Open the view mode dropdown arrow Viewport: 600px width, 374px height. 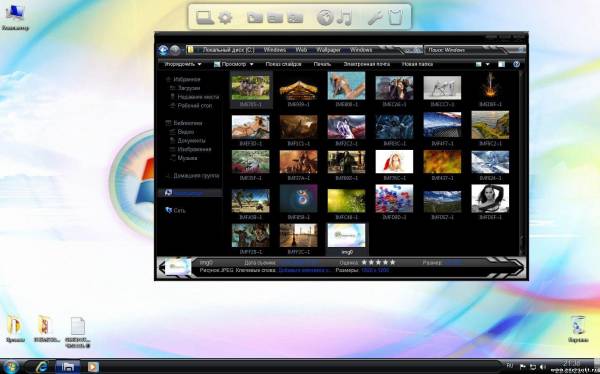click(488, 64)
